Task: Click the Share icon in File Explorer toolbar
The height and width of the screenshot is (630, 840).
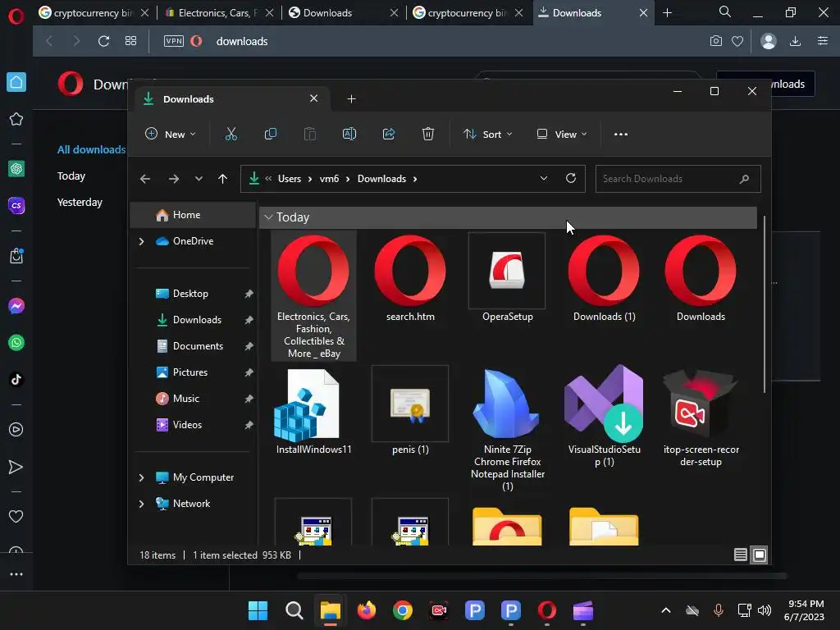Action: click(x=389, y=134)
